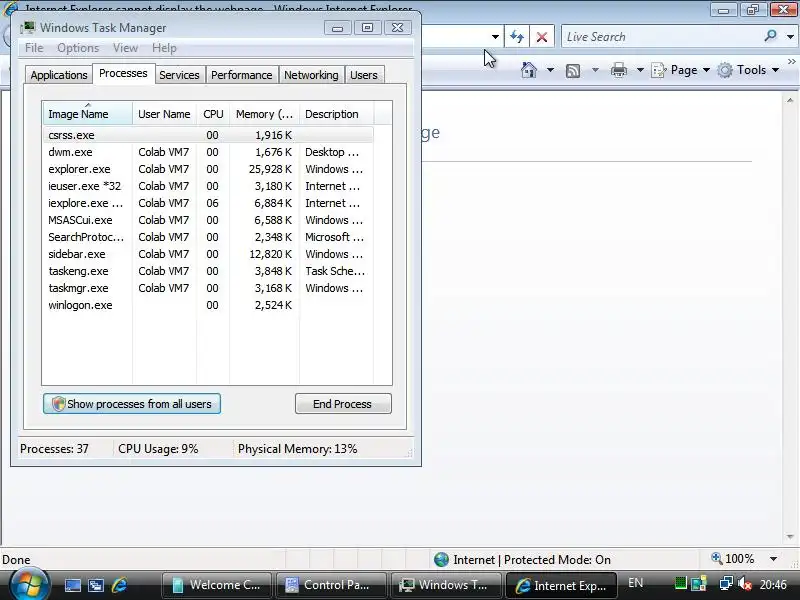Viewport: 800px width, 600px height.
Task: Expand the toolbar overflow chevron in IE
Action: [791, 61]
